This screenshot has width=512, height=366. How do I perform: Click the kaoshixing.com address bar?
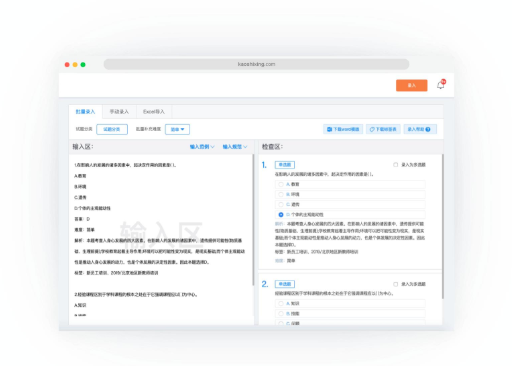256,64
